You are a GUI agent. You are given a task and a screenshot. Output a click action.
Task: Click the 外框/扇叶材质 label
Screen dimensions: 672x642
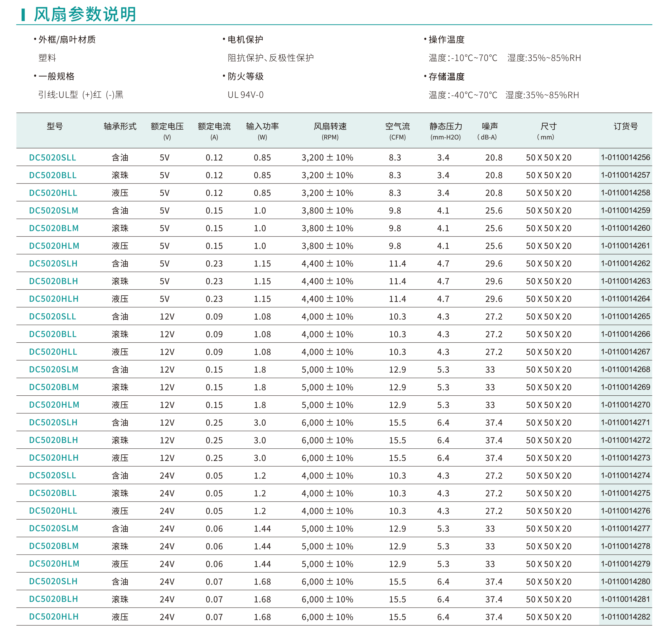67,40
